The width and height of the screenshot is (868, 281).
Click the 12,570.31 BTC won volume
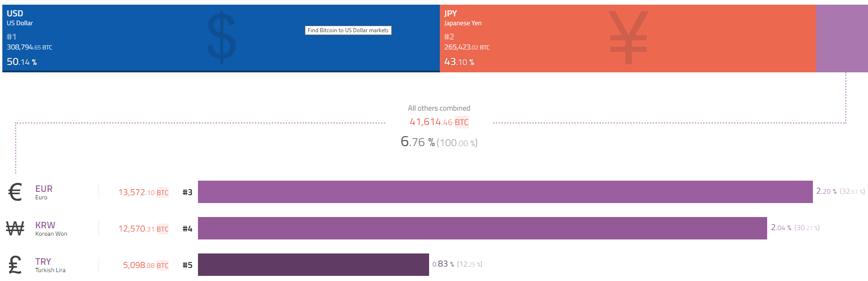[143, 229]
